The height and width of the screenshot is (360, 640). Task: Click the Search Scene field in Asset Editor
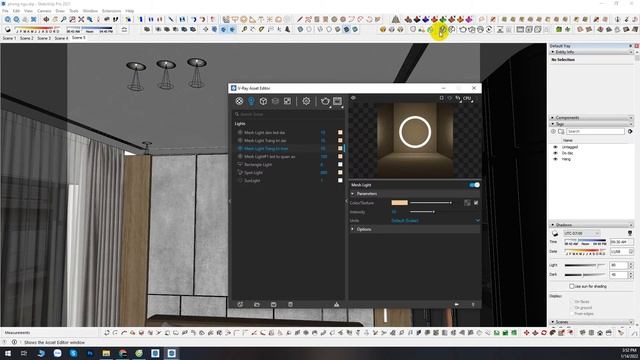tap(289, 114)
